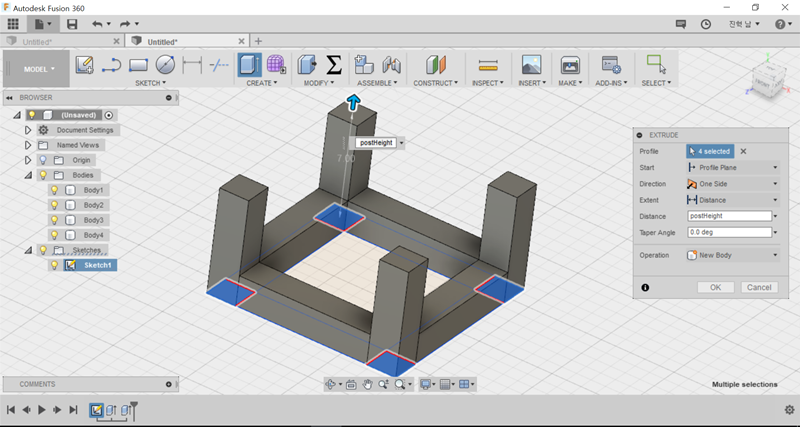Open Scripts and Add-Ins tool

[611, 65]
